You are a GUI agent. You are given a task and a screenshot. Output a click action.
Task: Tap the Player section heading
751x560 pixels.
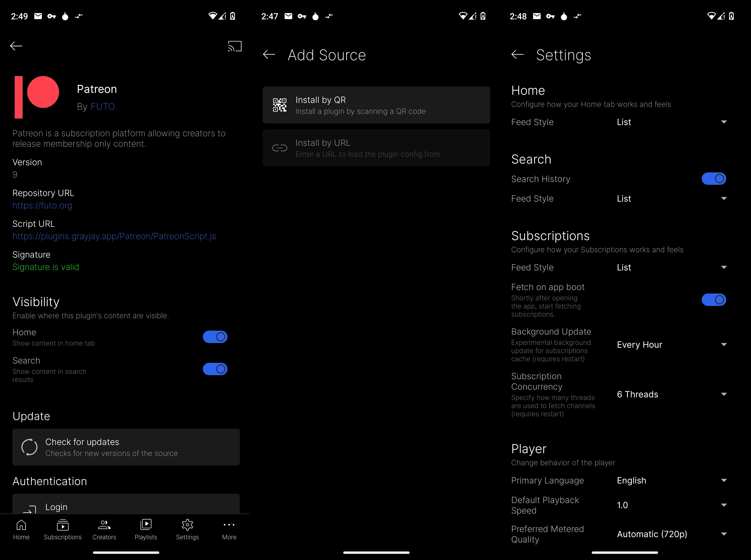tap(529, 449)
